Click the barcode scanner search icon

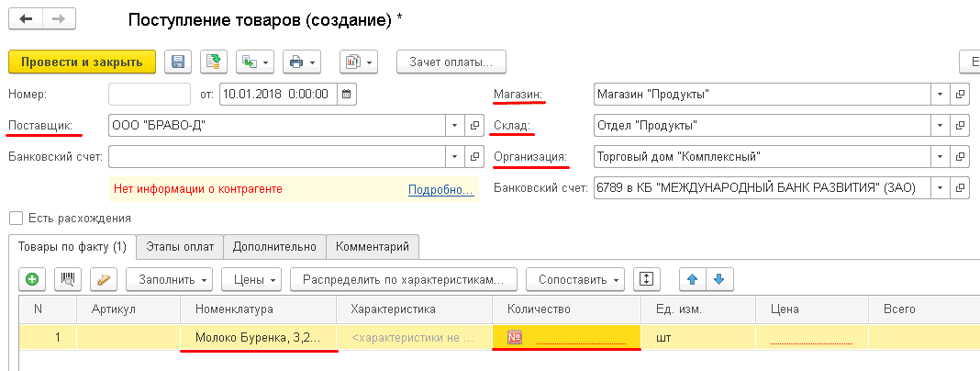(x=67, y=278)
